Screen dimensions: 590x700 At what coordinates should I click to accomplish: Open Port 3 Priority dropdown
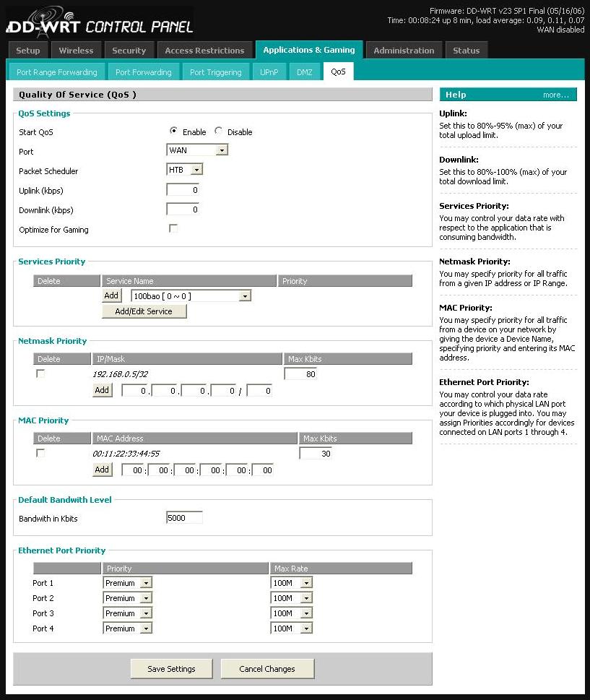pos(128,613)
